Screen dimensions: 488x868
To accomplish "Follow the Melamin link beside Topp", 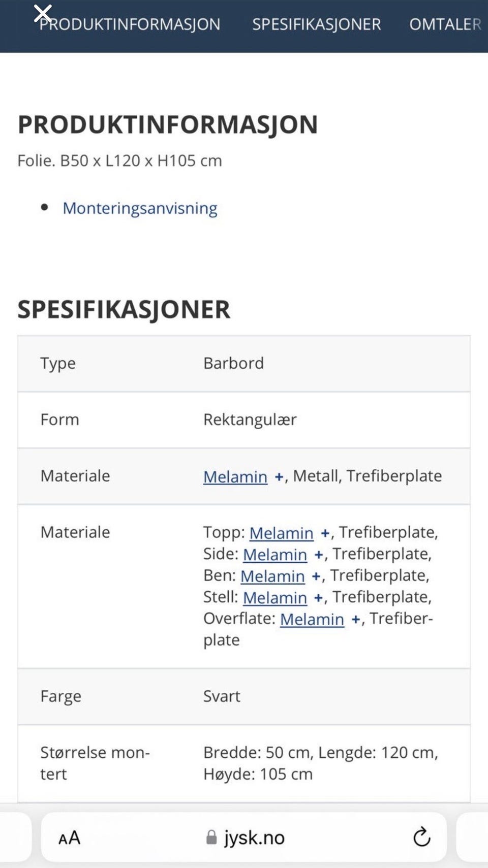I will pos(282,533).
